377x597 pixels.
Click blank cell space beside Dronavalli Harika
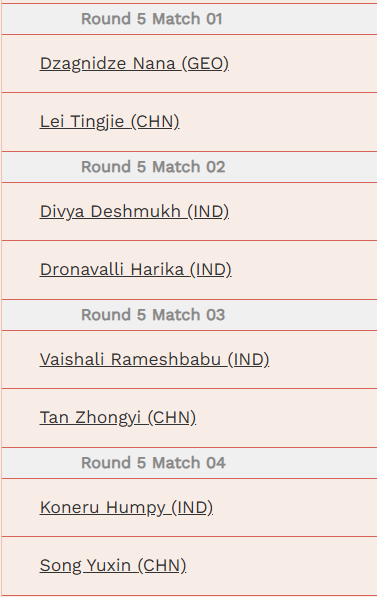tap(305, 270)
